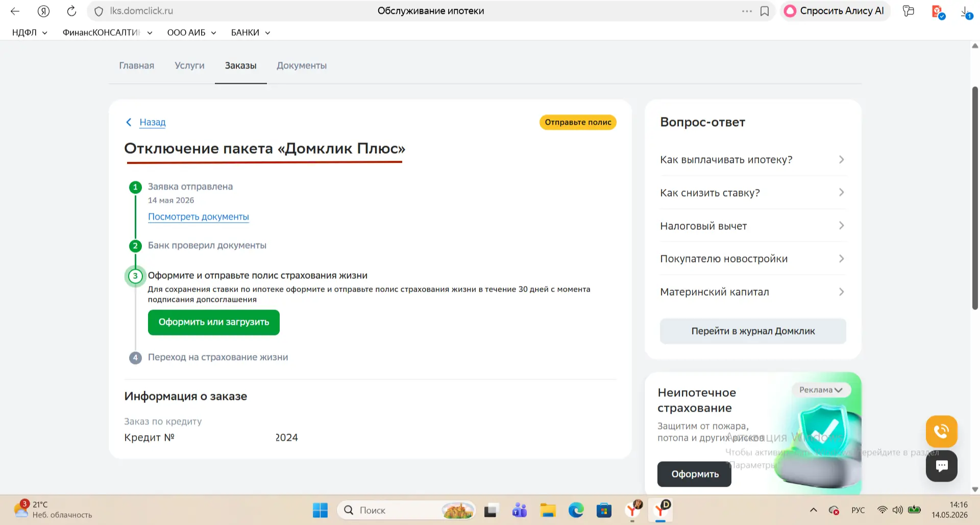The width and height of the screenshot is (980, 525).
Task: Click the Отправьте полис status badge
Action: click(578, 122)
